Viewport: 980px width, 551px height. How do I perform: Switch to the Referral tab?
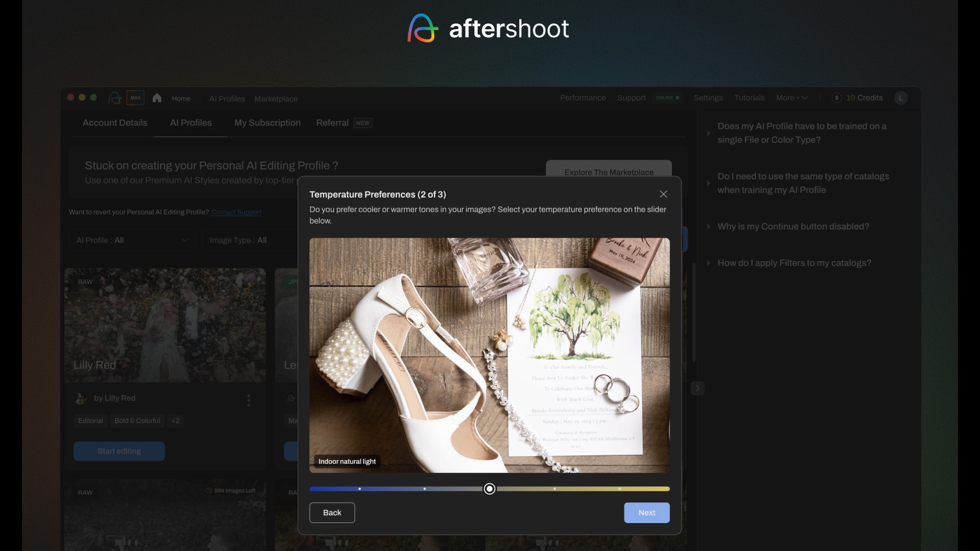click(x=332, y=123)
